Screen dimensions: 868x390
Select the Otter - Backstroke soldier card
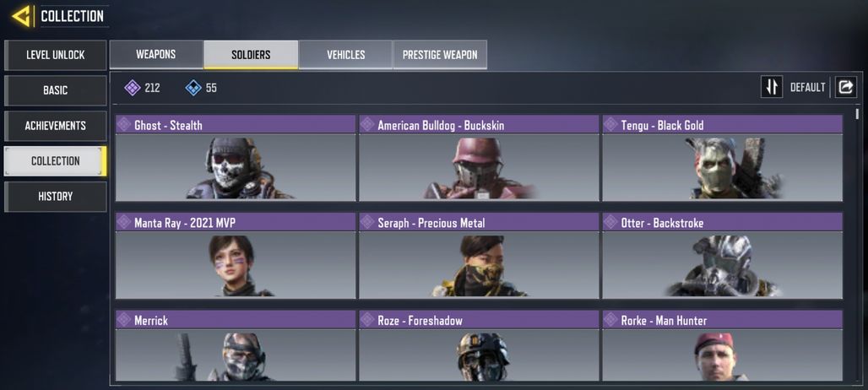[x=723, y=256]
